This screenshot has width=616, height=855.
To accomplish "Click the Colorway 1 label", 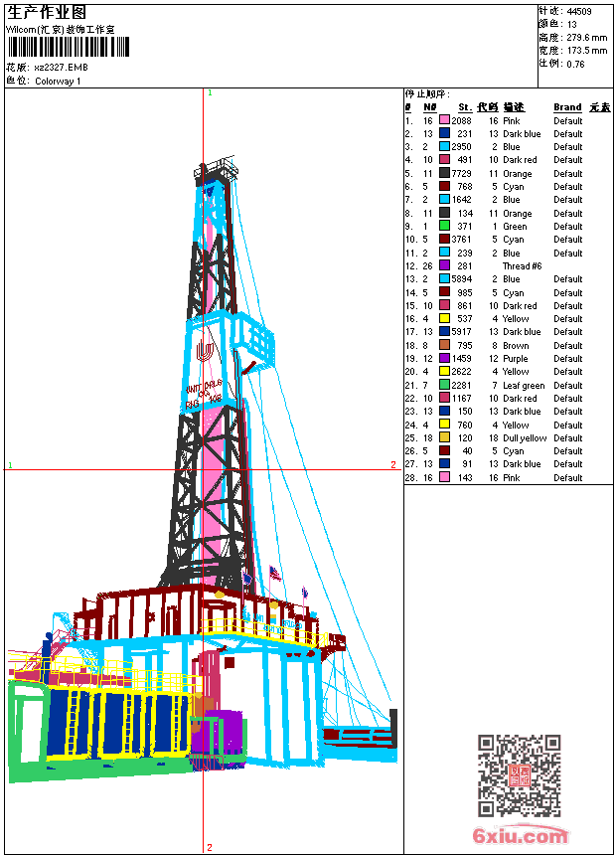I will [58, 82].
